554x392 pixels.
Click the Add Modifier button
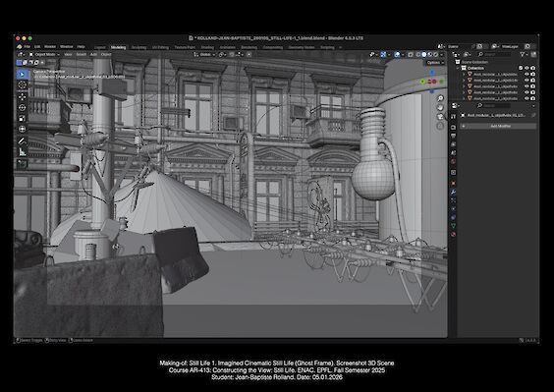[x=498, y=126]
